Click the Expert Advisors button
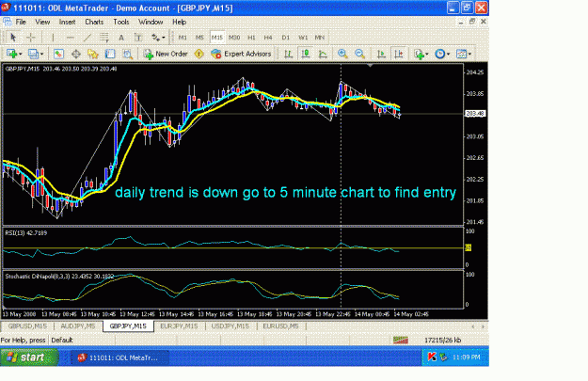The image size is (588, 381). pyautogui.click(x=241, y=54)
